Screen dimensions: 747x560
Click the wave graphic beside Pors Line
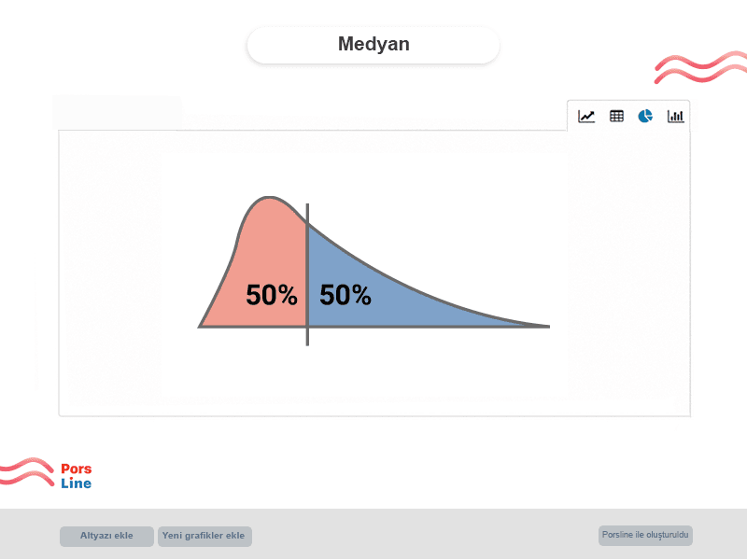[x=27, y=472]
